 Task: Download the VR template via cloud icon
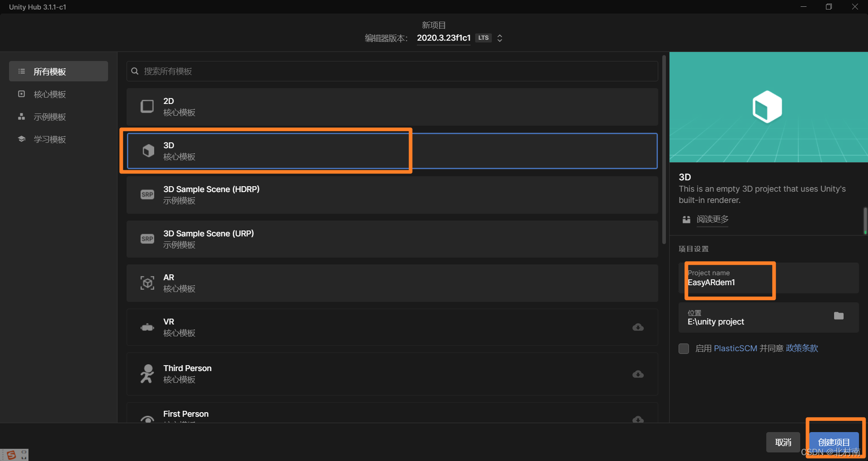click(638, 327)
